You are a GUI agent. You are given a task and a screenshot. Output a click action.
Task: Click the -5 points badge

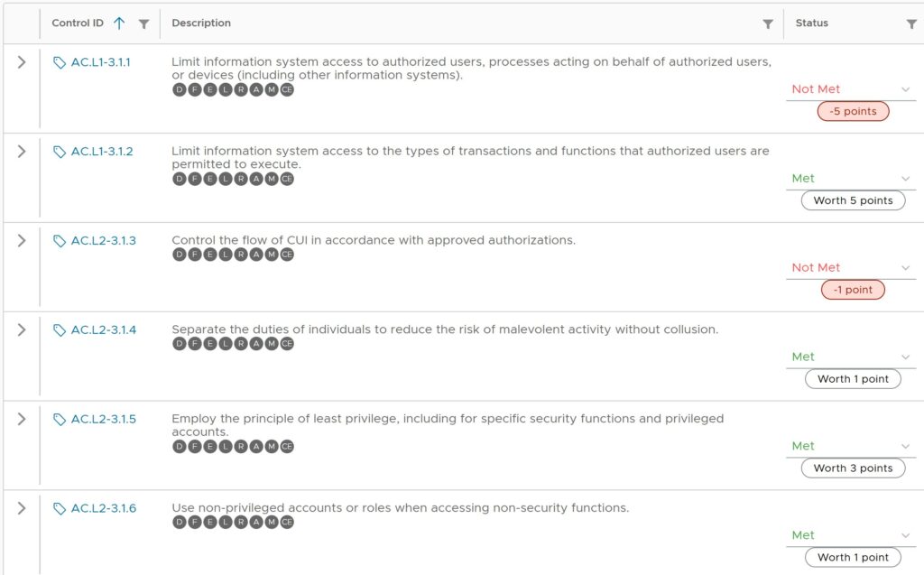[853, 111]
